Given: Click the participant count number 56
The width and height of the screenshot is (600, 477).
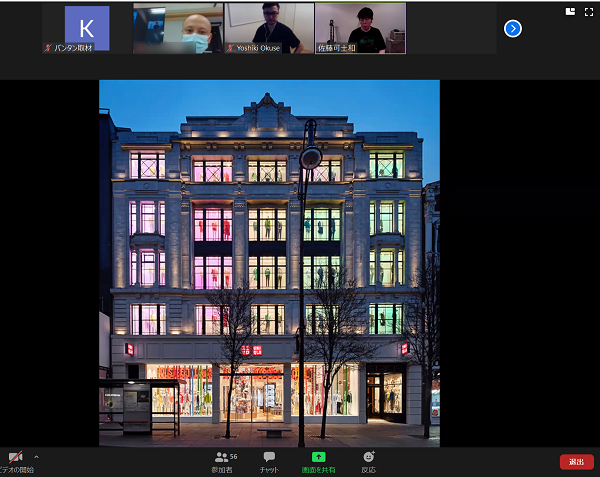Looking at the screenshot, I should (x=234, y=455).
